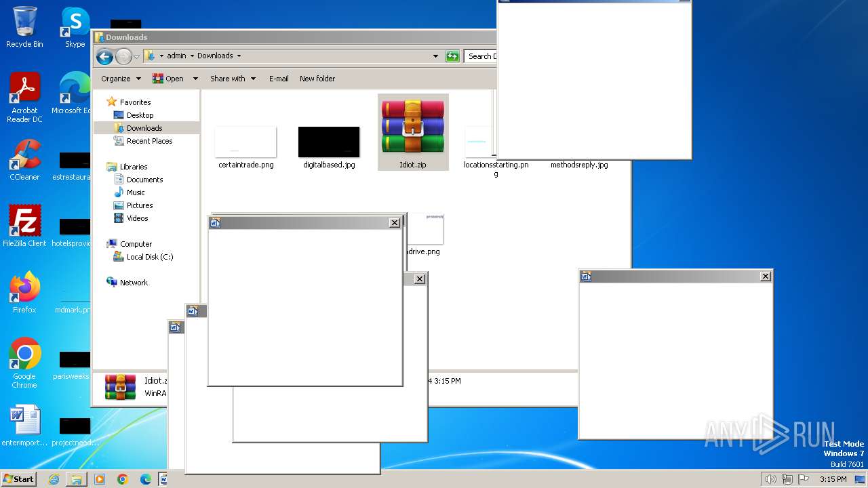Open Microsoft Edge from the taskbar
Screen dimensions: 868x488
(x=146, y=479)
